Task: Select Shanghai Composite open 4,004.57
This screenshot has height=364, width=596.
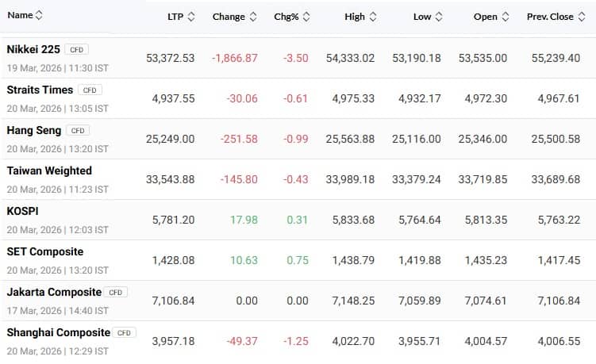Action: pos(486,341)
